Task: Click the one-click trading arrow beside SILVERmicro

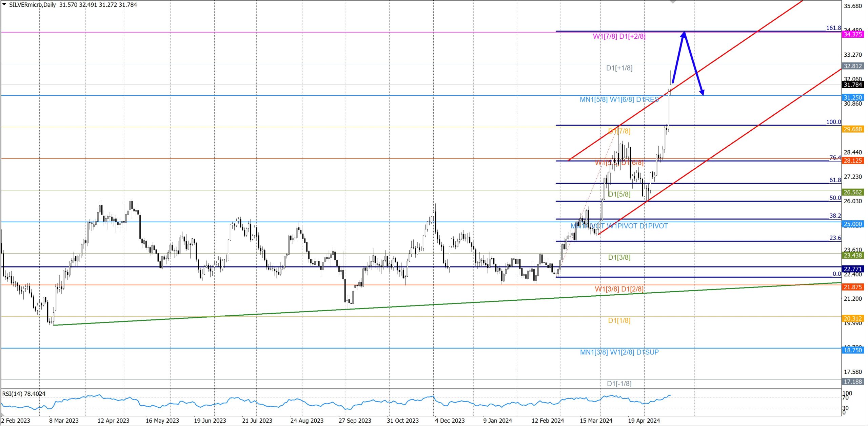Action: tap(4, 4)
